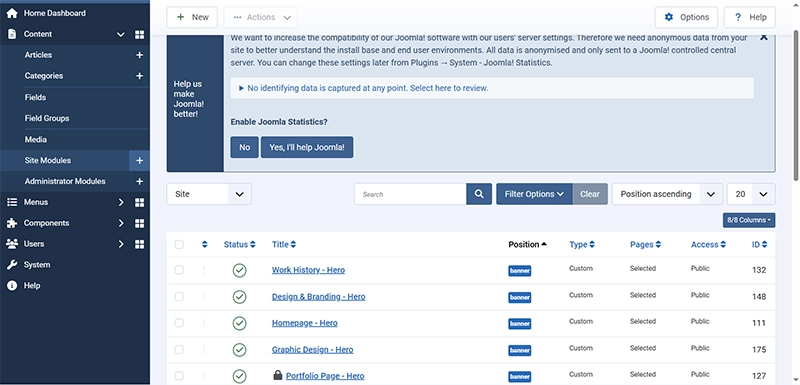Viewport: 800px width, 385px height.
Task: Sort by Pages column
Action: click(x=645, y=245)
